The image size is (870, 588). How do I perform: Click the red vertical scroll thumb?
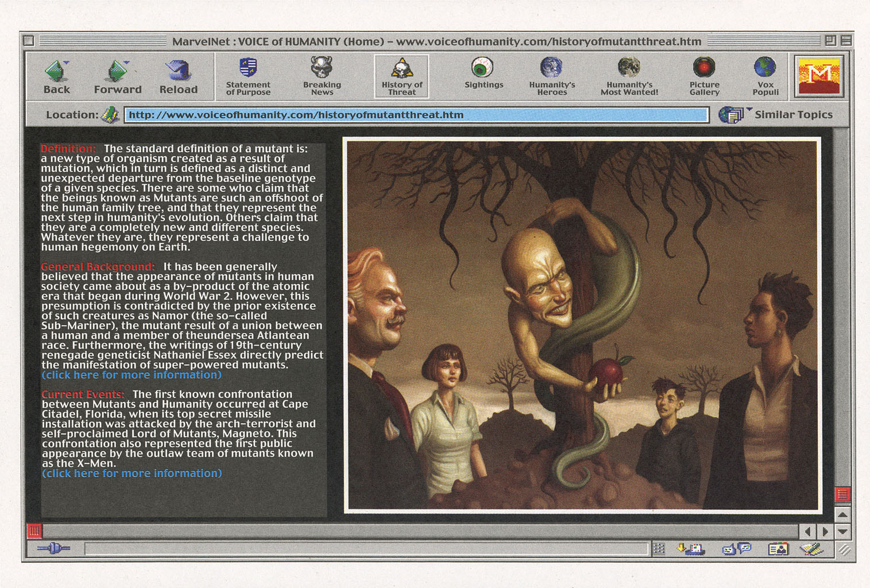click(x=842, y=494)
